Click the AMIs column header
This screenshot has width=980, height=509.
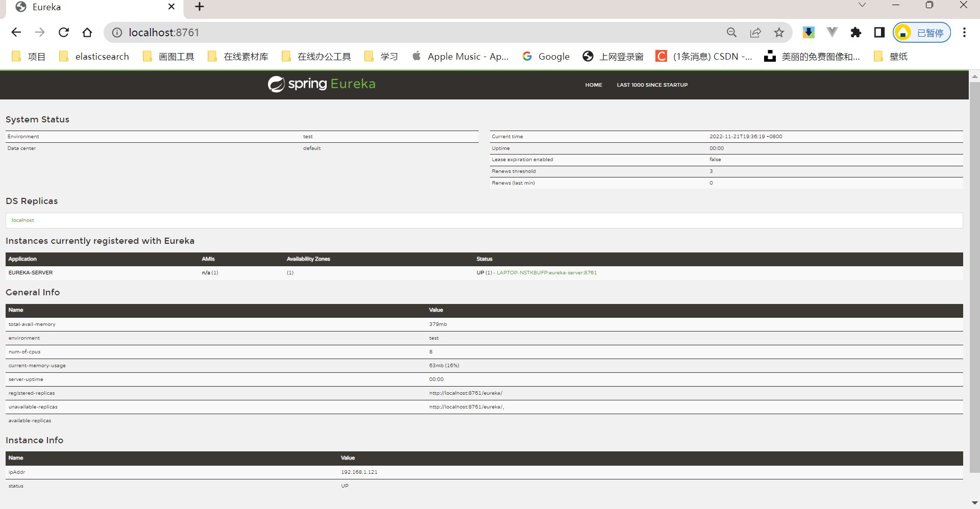coord(208,259)
